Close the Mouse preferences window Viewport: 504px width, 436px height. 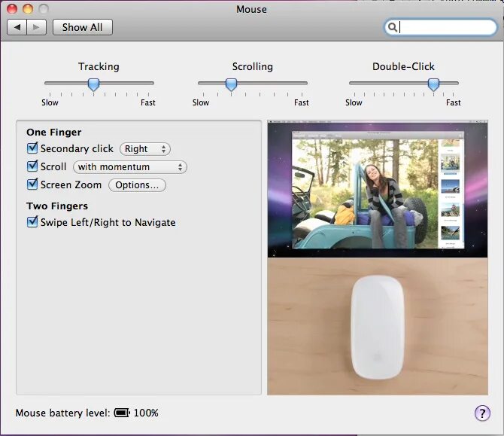[x=12, y=9]
